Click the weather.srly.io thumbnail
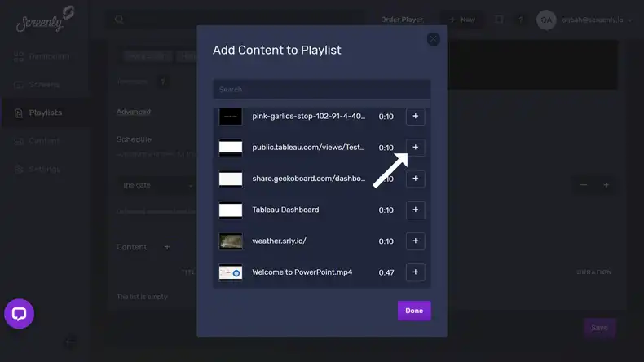The width and height of the screenshot is (644, 362). 231,241
